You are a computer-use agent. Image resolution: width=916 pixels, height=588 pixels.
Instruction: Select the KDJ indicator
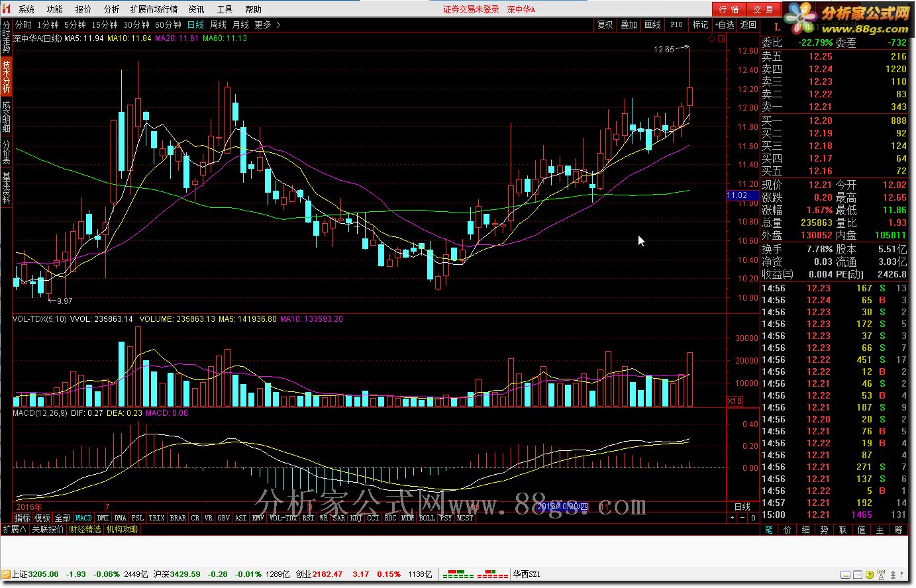pyautogui.click(x=356, y=518)
